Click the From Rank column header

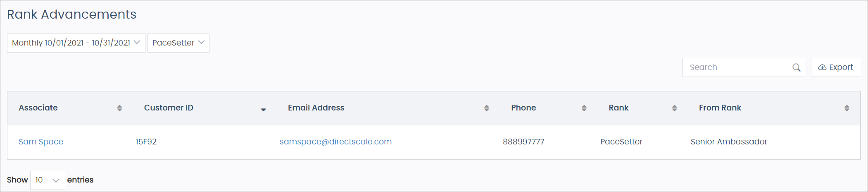coord(720,108)
